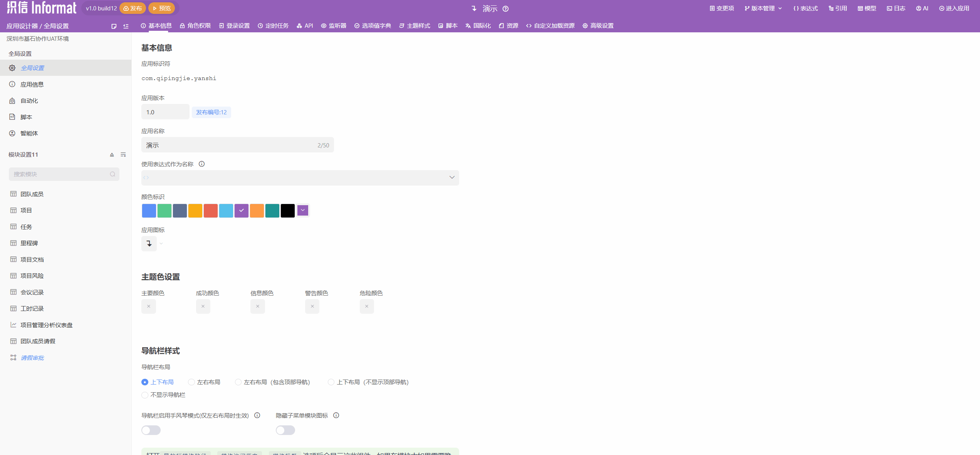
Task: Click the note icon next to 应用设计器 breadcrumb
Action: tap(114, 26)
